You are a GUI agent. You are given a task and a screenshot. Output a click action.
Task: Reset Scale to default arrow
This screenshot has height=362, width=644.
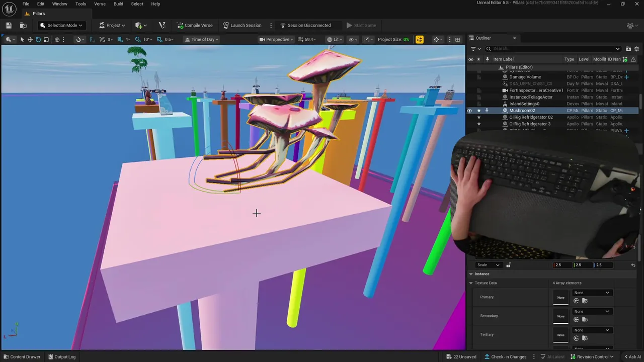[633, 265]
